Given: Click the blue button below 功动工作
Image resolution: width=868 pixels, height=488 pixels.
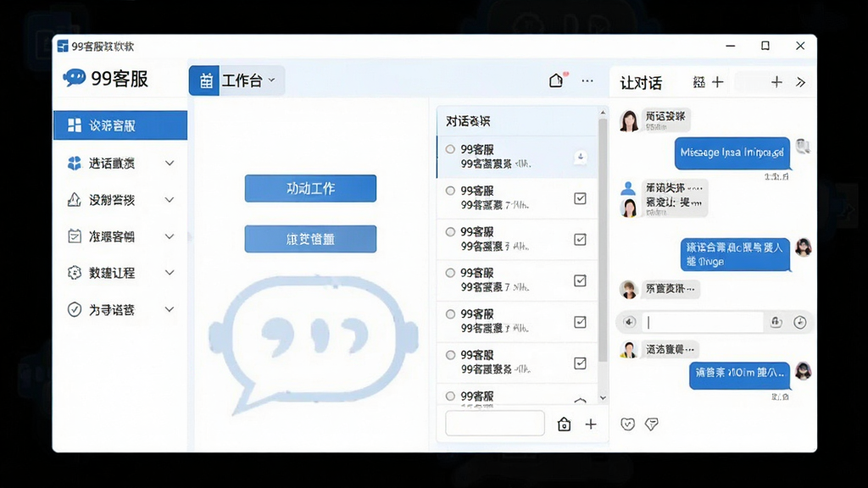Looking at the screenshot, I should (x=310, y=239).
